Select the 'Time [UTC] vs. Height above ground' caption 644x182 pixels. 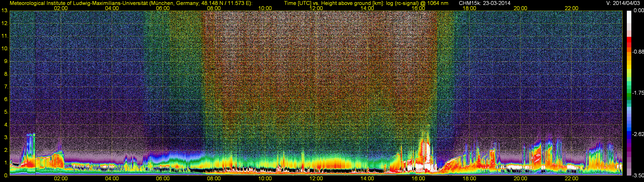click(366, 3)
